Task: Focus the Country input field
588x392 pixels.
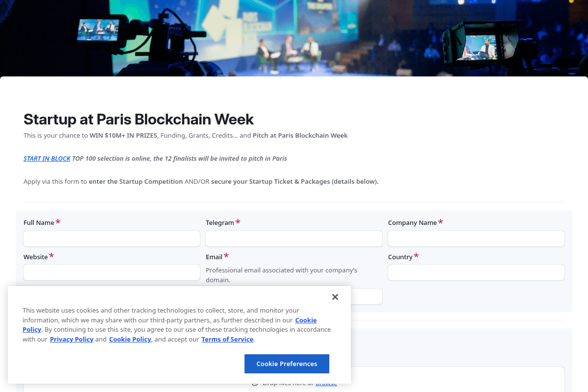Action: [x=476, y=272]
